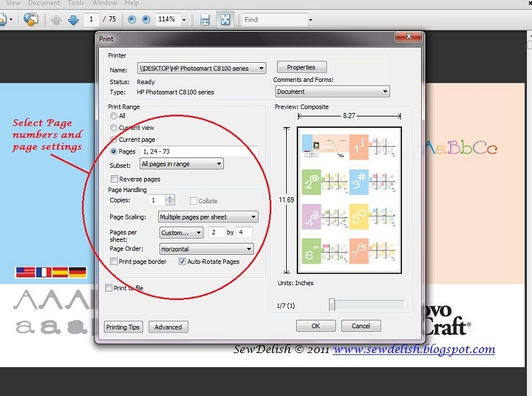Open Comments and Forms dropdown
The height and width of the screenshot is (396, 532).
pos(332,92)
